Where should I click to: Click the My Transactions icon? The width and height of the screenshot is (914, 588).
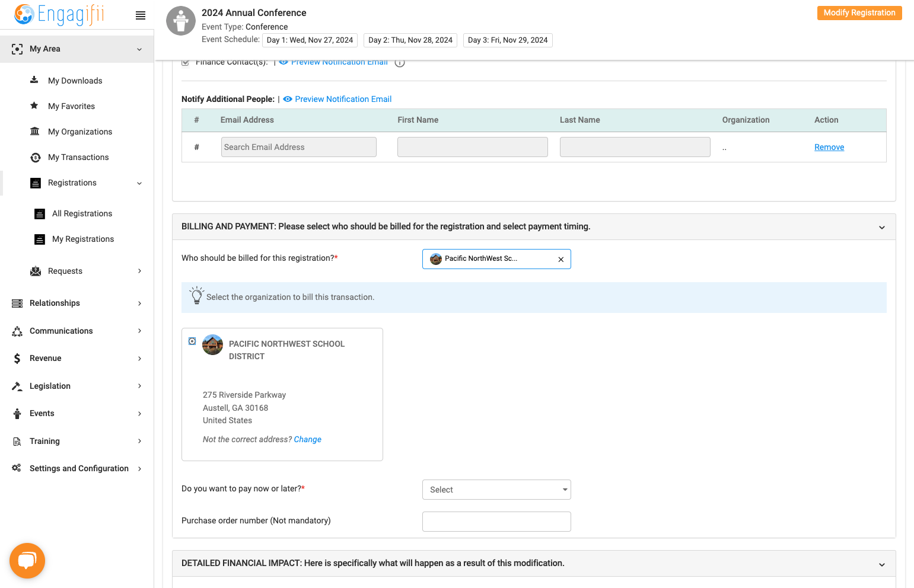[x=36, y=157]
